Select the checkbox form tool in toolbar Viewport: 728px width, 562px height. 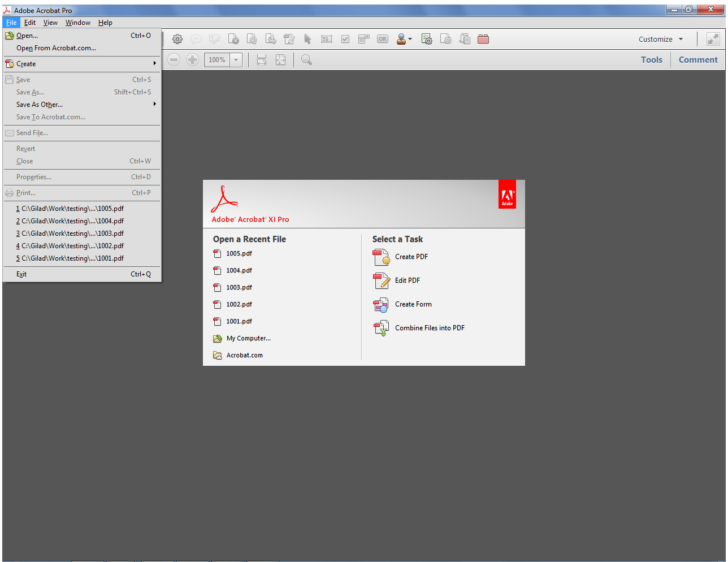[x=345, y=39]
